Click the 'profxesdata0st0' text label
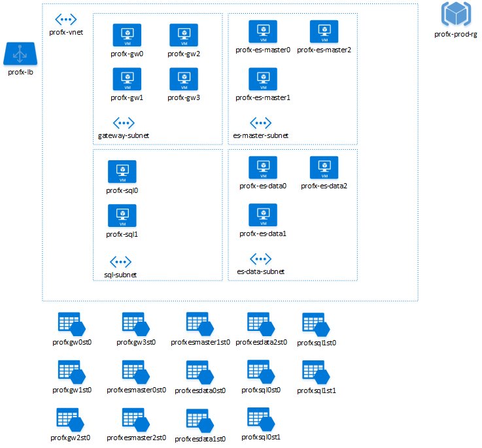This screenshot has height=448, width=482. click(x=200, y=391)
